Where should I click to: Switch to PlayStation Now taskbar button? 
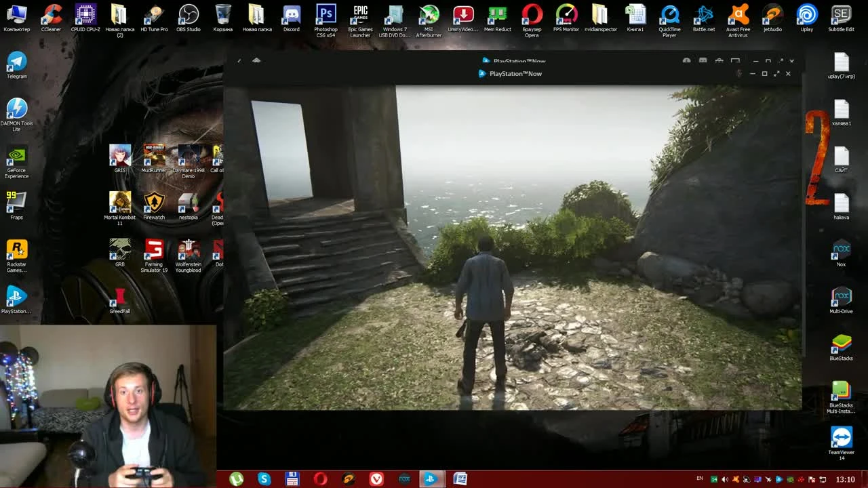(431, 479)
